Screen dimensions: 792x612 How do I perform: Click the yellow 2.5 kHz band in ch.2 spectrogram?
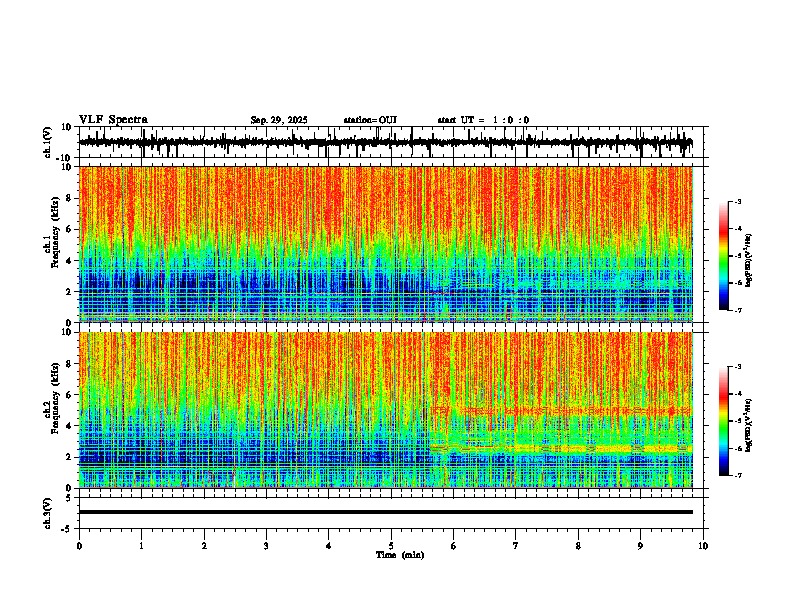[x=561, y=448]
